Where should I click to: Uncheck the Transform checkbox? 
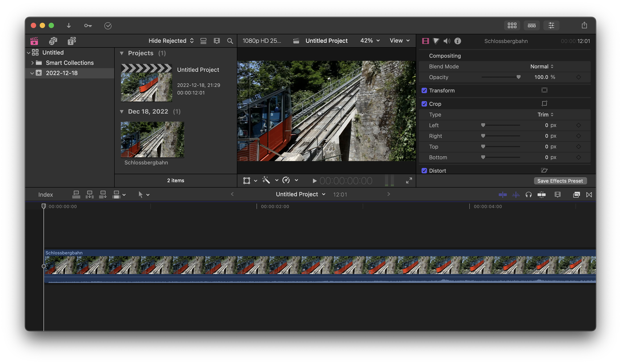[x=424, y=90]
